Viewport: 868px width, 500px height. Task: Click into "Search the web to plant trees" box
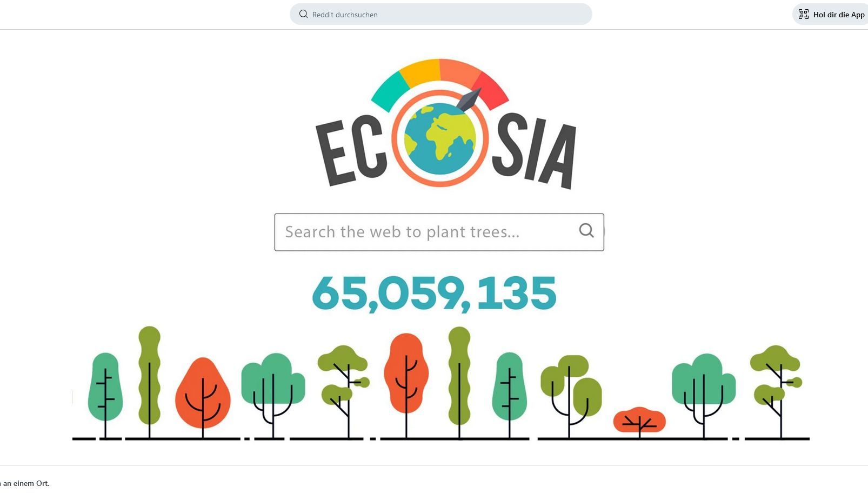[x=422, y=232]
